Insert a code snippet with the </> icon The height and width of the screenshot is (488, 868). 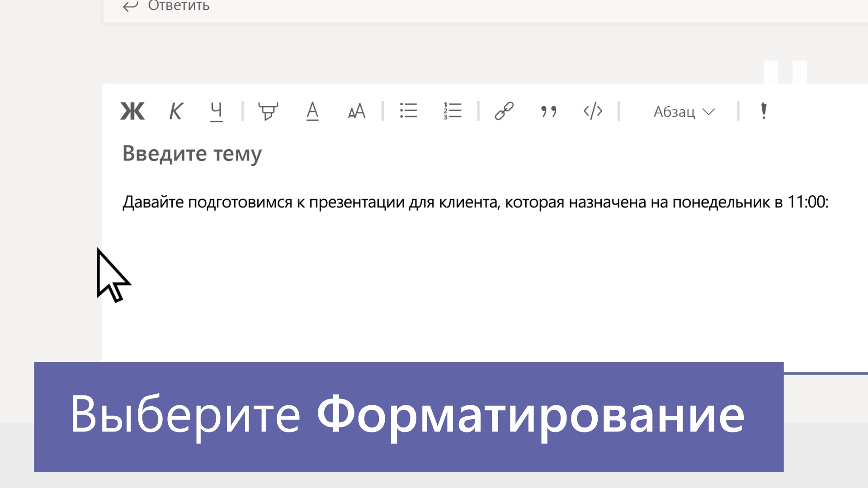coord(593,111)
